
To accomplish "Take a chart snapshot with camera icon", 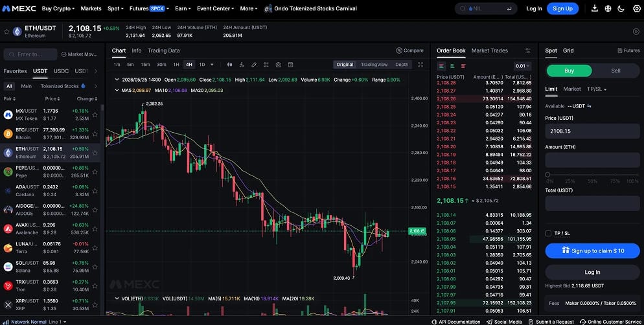I will pos(279,65).
